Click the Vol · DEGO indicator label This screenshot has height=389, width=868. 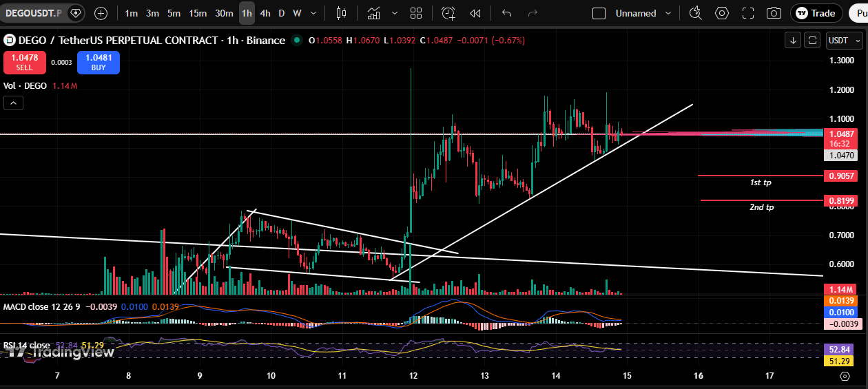[25, 86]
